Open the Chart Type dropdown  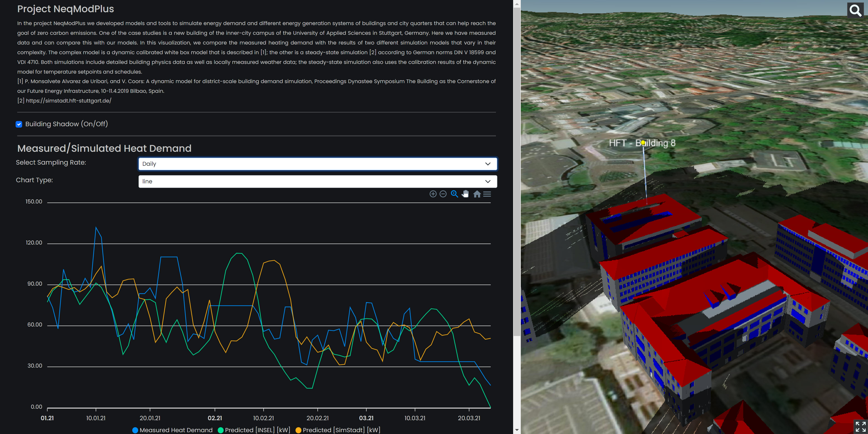[x=317, y=182]
